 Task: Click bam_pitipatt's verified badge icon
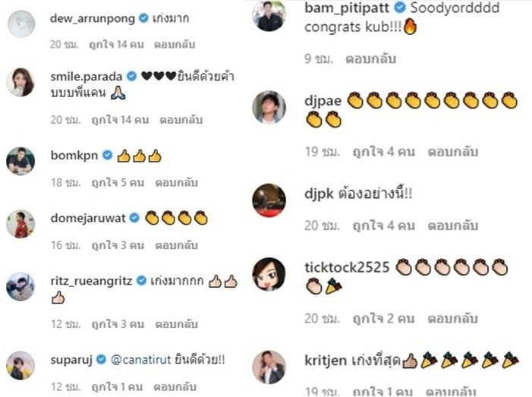pyautogui.click(x=401, y=8)
